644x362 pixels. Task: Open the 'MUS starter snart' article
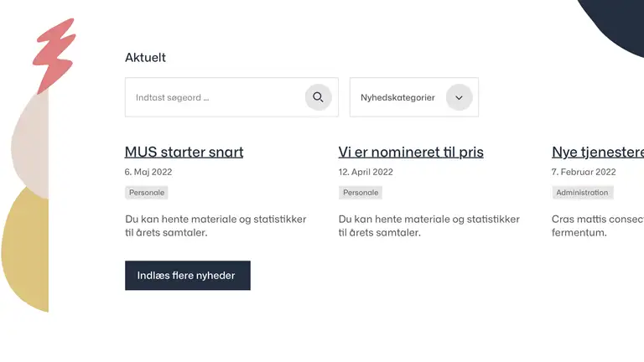point(184,152)
